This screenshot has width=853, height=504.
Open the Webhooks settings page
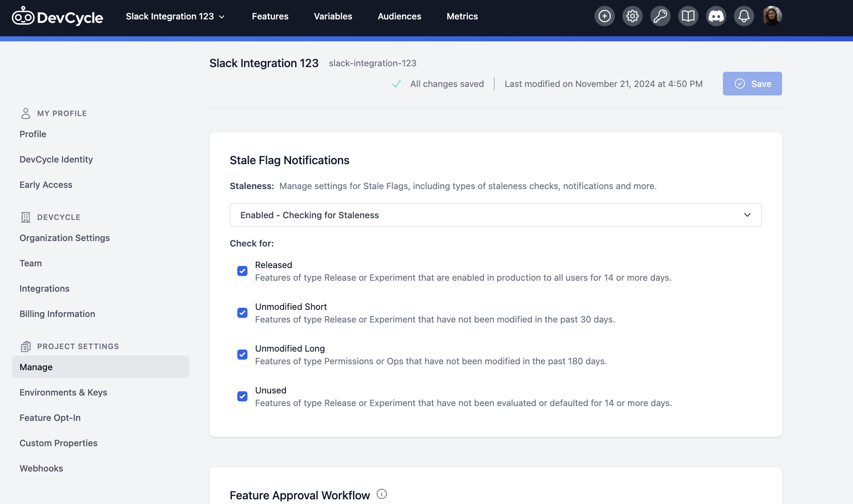pos(41,468)
